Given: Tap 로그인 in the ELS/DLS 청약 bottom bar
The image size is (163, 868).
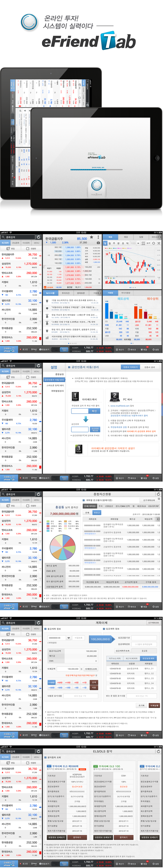Looking at the screenshot, I should pos(24,864).
